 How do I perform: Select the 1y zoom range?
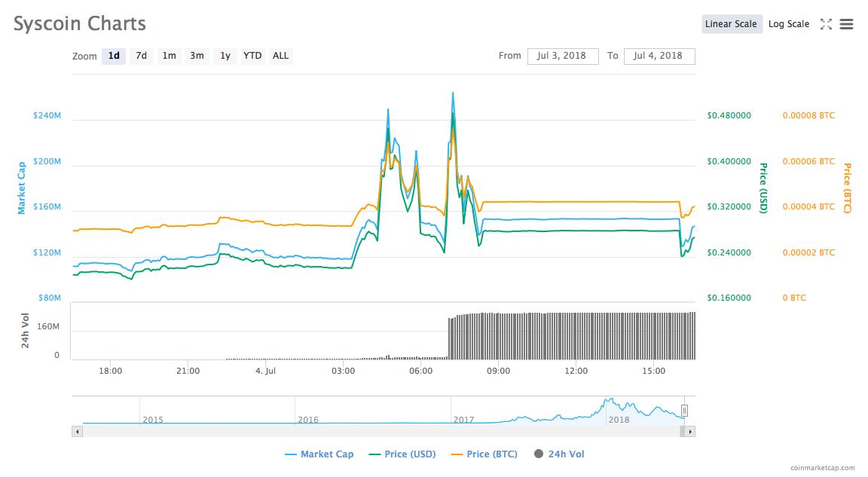[x=225, y=56]
